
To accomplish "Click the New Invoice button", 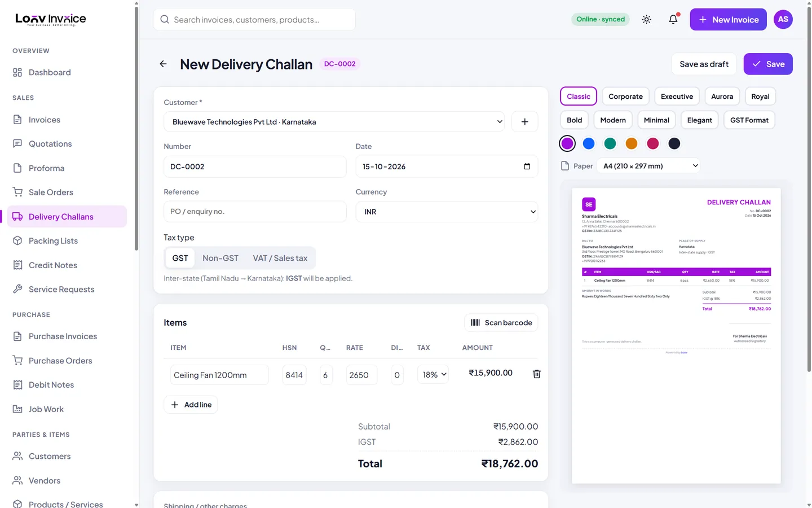I will (728, 20).
